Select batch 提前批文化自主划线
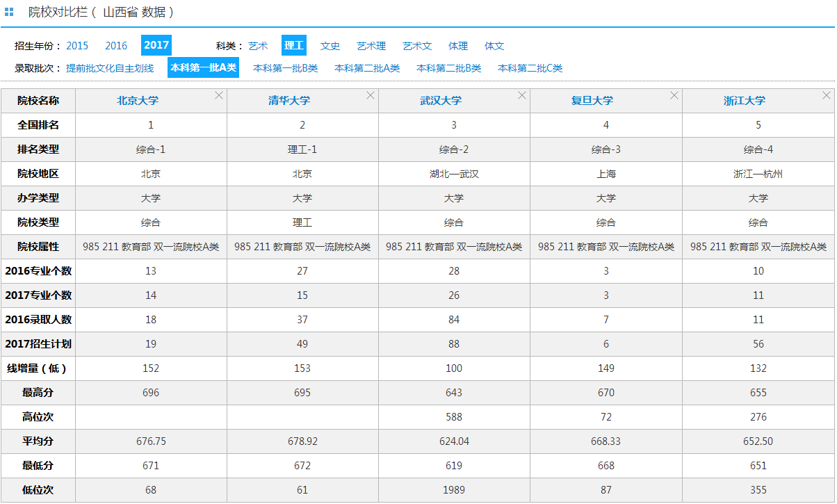The image size is (837, 504). tap(110, 68)
